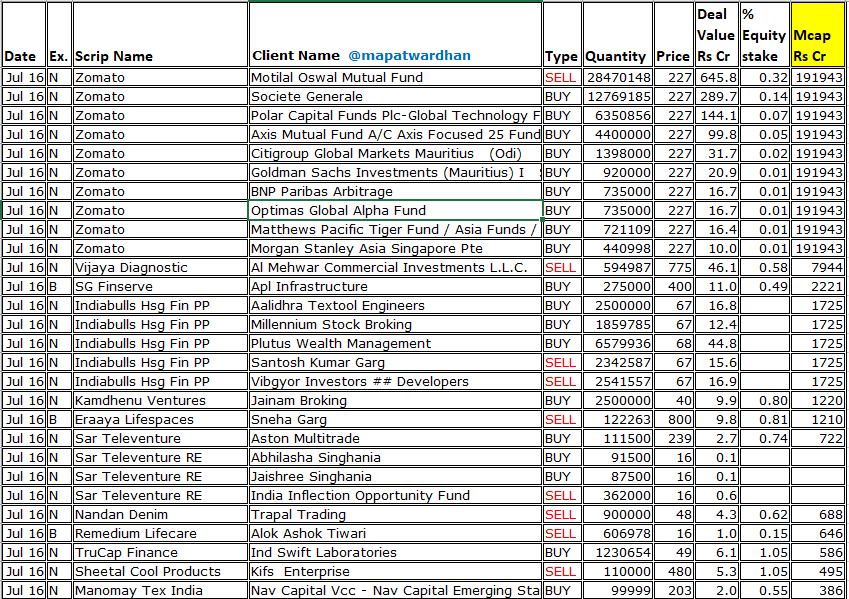Viewport: 849px width, 599px height.
Task: Click the quantity 1230654 cell
Action: tap(617, 552)
